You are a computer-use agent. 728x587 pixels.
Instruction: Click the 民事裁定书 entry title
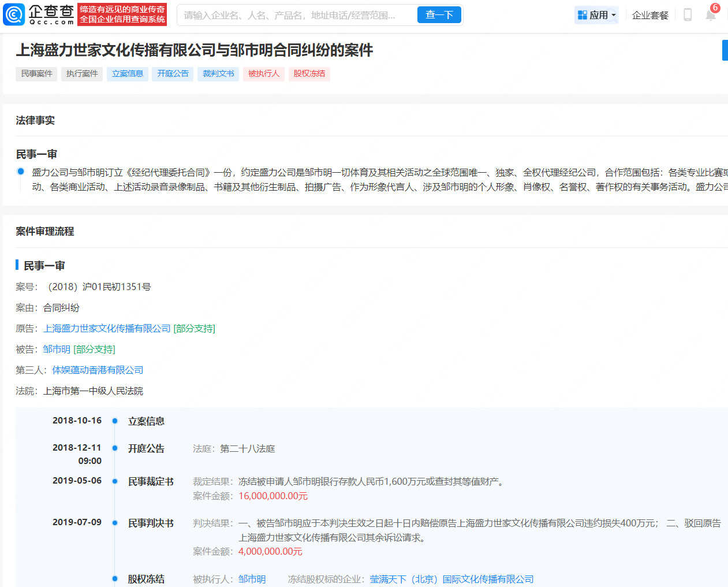coord(151,482)
